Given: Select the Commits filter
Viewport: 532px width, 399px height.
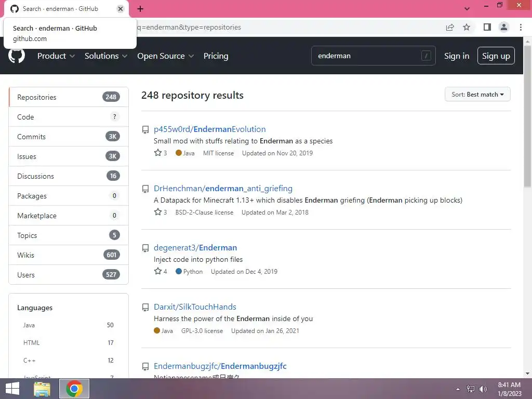Looking at the screenshot, I should [x=69, y=137].
